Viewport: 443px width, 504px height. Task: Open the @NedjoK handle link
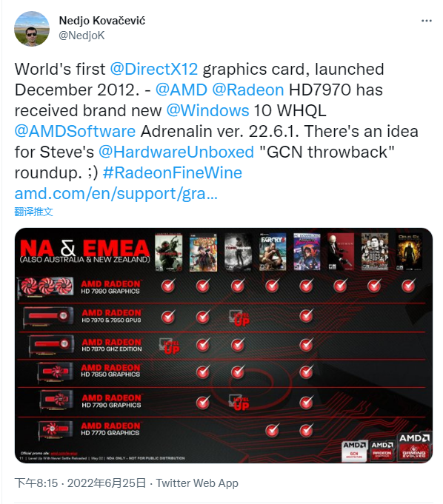pos(81,36)
